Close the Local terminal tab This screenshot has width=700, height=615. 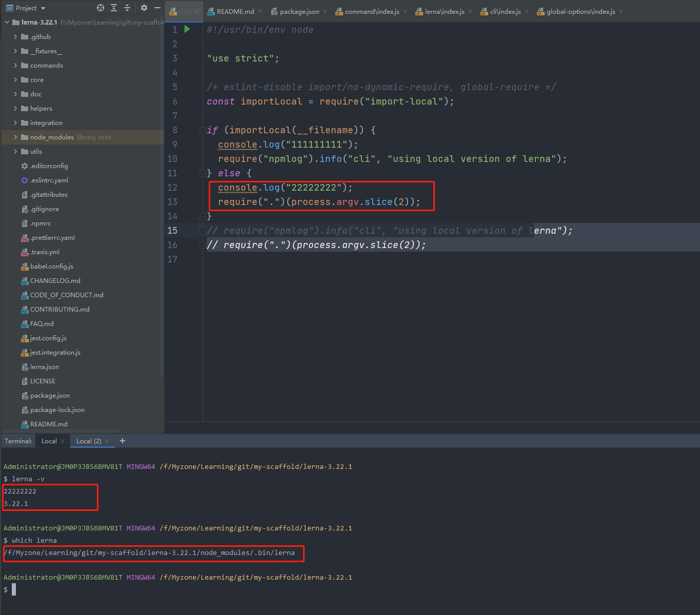[63, 441]
